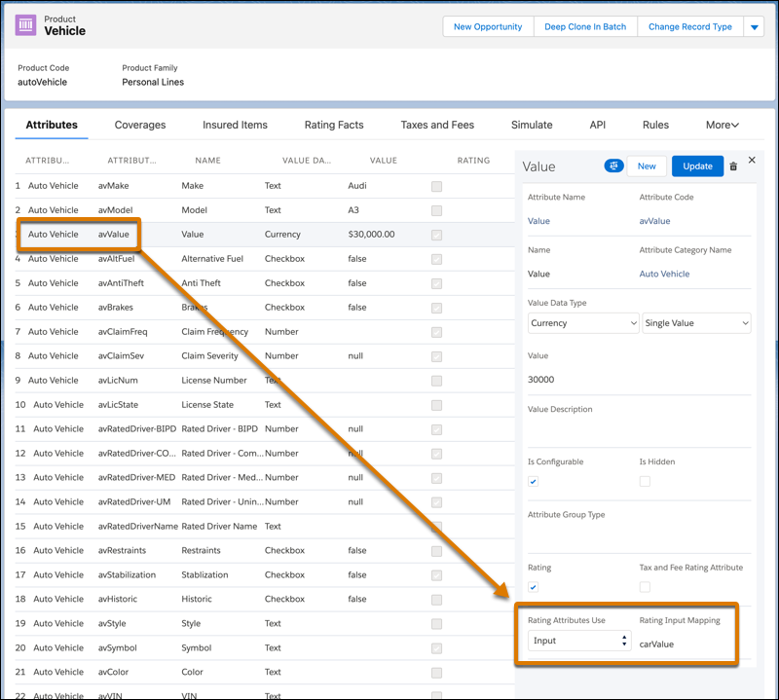Open the Single Value dropdown
The height and width of the screenshot is (700, 779).
click(696, 323)
